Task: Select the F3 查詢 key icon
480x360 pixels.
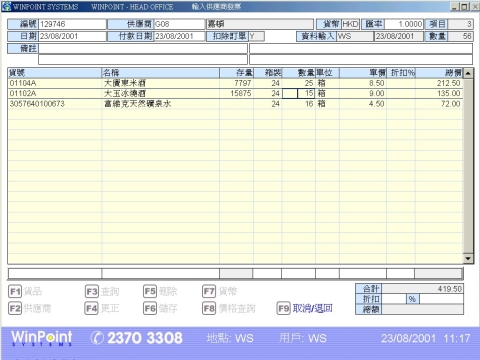Action: pyautogui.click(x=92, y=292)
